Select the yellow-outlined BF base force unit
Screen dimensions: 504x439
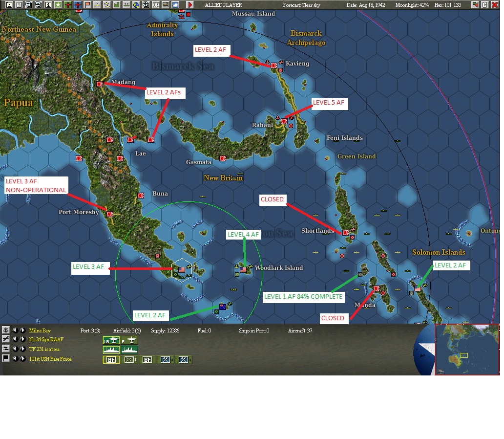[111, 359]
